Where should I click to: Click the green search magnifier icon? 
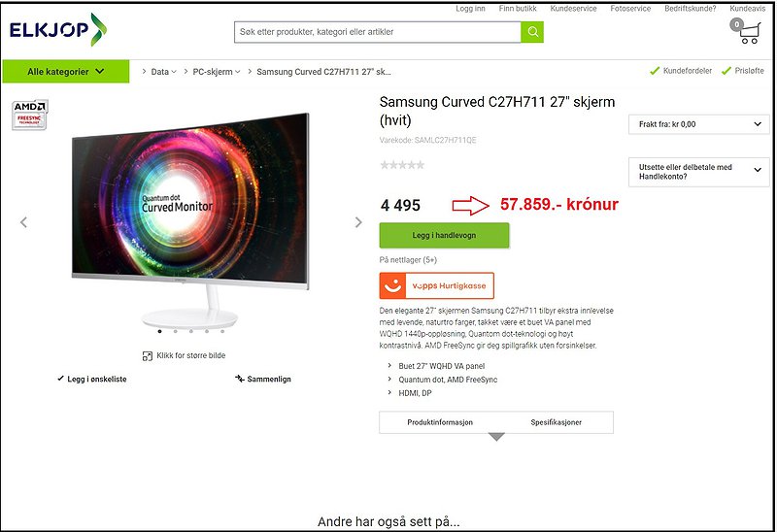tap(532, 32)
